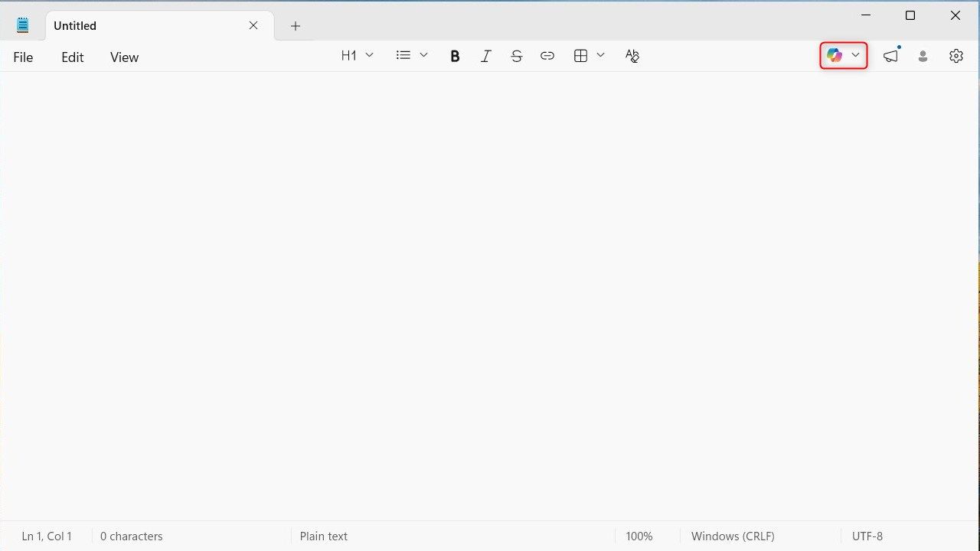Click the 0 characters status entry
The image size is (980, 551).
click(132, 536)
